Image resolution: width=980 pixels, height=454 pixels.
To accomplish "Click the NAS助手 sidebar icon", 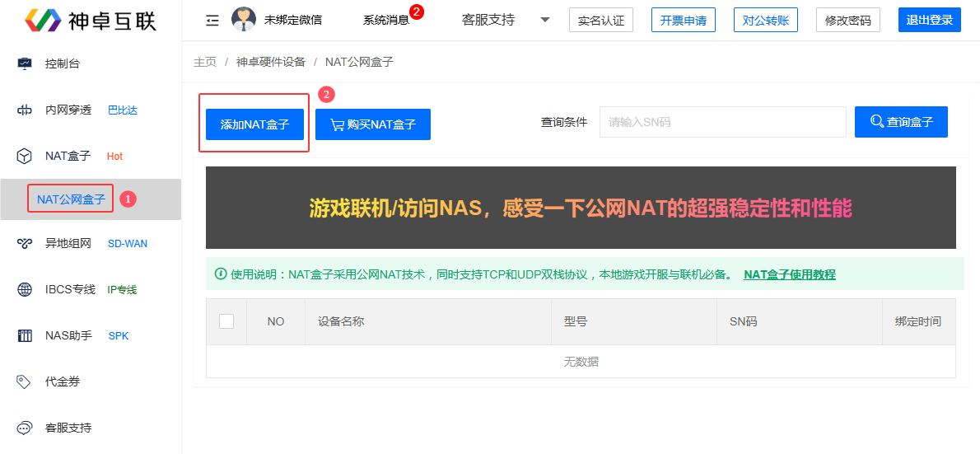I will coord(25,335).
